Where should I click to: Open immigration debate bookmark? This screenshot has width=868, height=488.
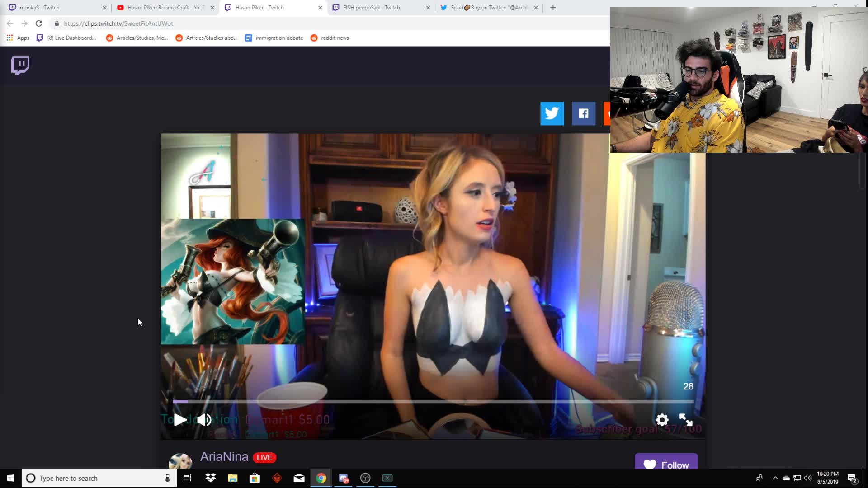[x=274, y=38]
